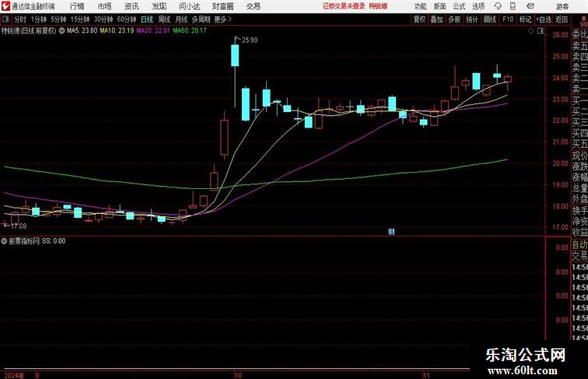Image resolution: width=588 pixels, height=379 pixels.
Task: Open the 财富圈 menu
Action: pos(223,6)
